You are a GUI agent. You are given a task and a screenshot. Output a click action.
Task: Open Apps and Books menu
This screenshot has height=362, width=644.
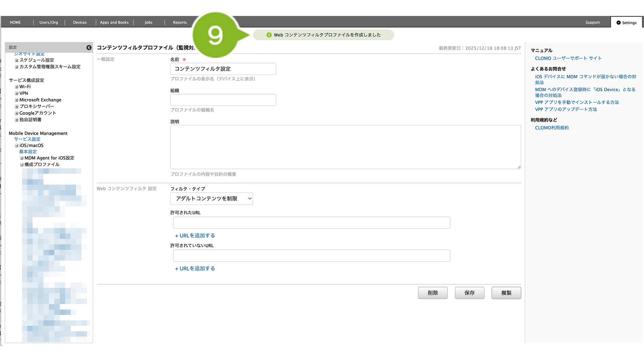(114, 22)
